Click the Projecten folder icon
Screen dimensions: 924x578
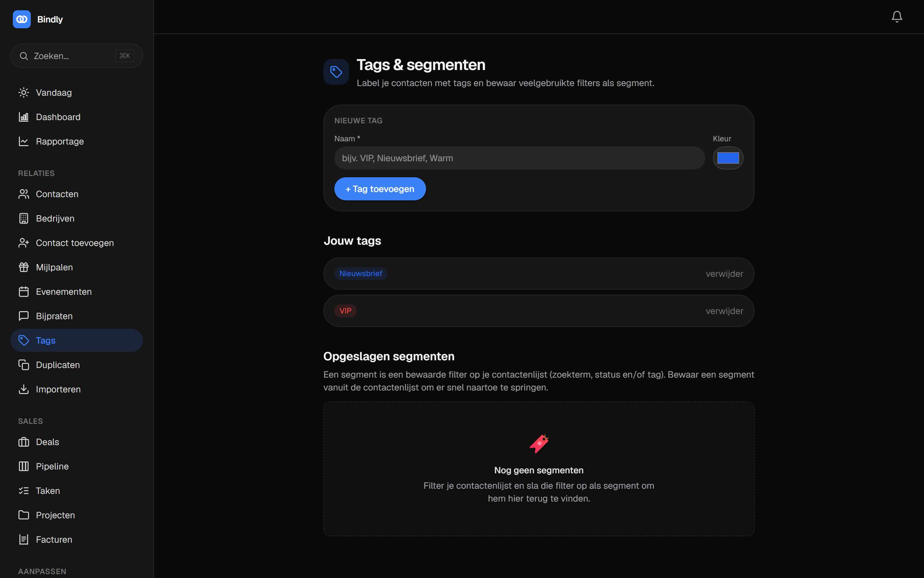coord(24,515)
